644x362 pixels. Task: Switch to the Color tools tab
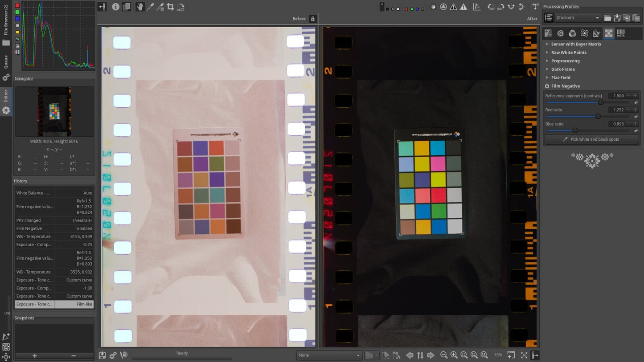click(573, 33)
